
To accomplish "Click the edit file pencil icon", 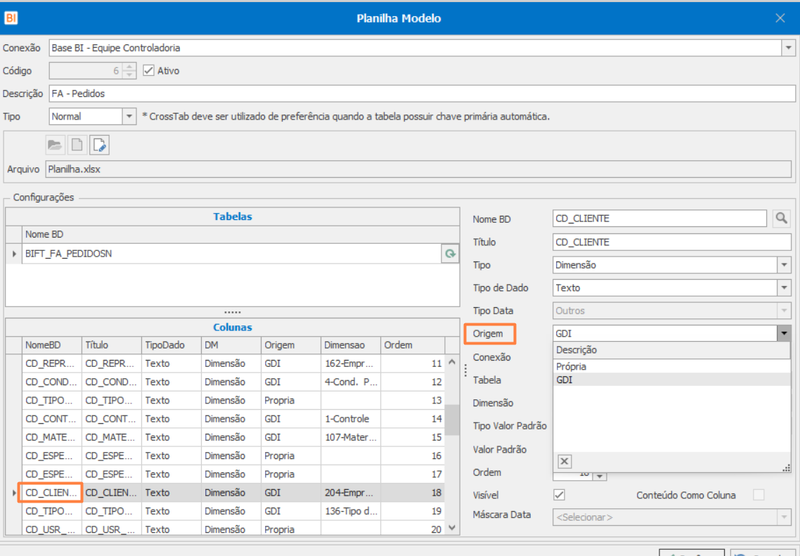I will click(x=99, y=145).
